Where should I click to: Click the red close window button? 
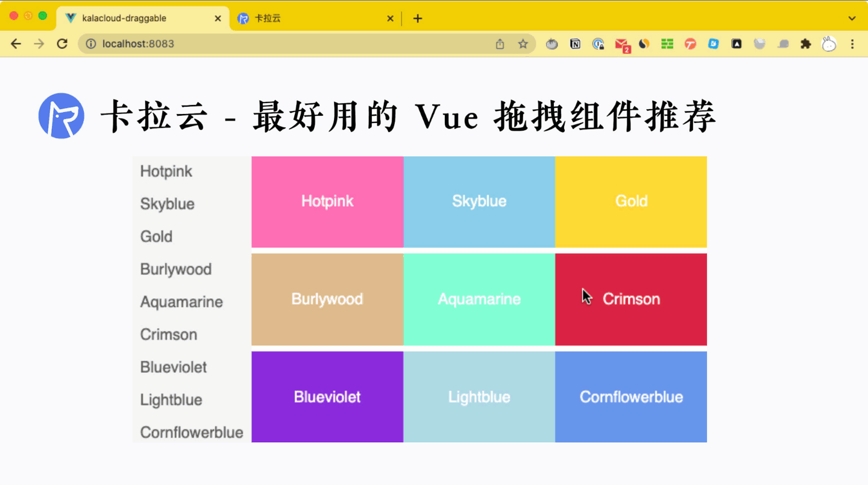pos(14,16)
